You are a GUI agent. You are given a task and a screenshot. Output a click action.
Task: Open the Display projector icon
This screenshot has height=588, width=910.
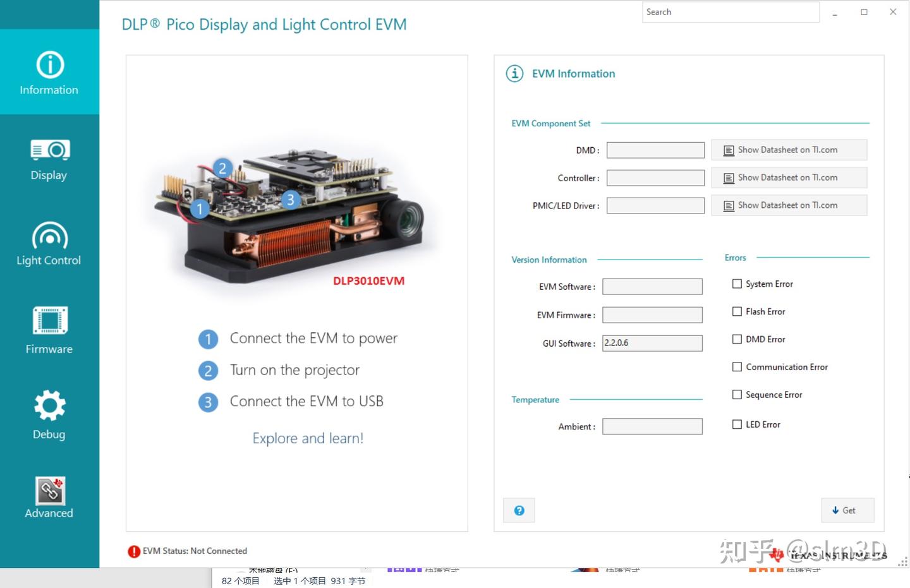click(50, 150)
